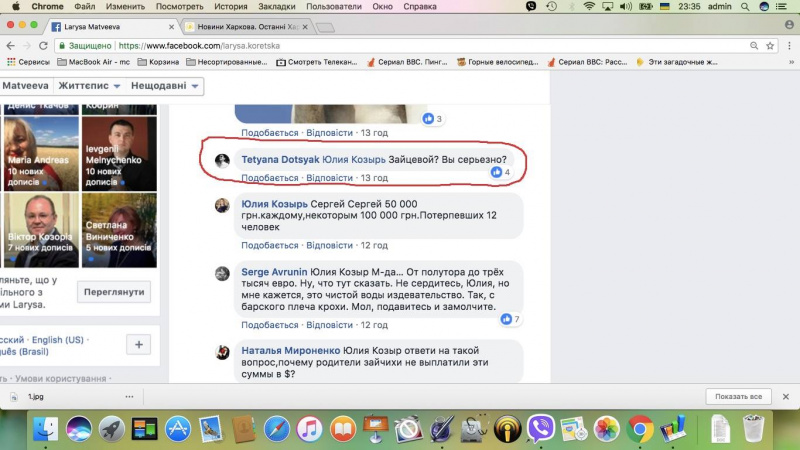Open Safari from the dock
This screenshot has width=800, height=450.
(x=277, y=428)
